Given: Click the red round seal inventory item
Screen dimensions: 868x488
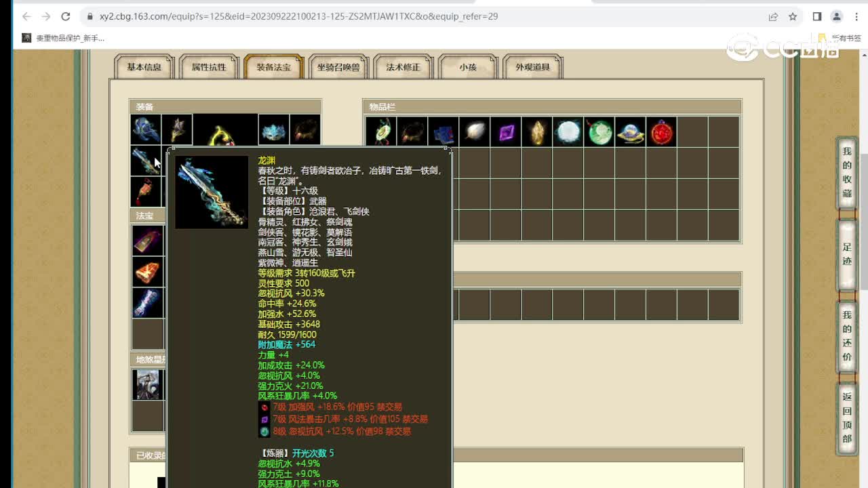Looking at the screenshot, I should coord(662,131).
